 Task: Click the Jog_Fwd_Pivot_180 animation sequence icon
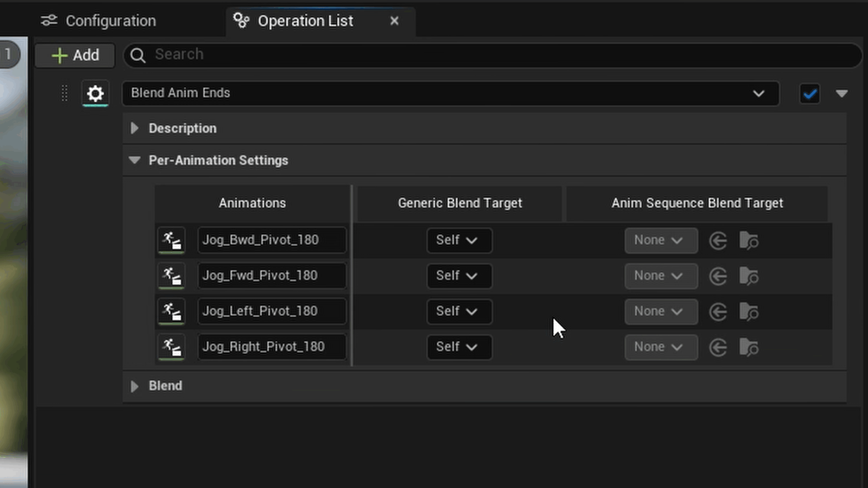pyautogui.click(x=171, y=276)
